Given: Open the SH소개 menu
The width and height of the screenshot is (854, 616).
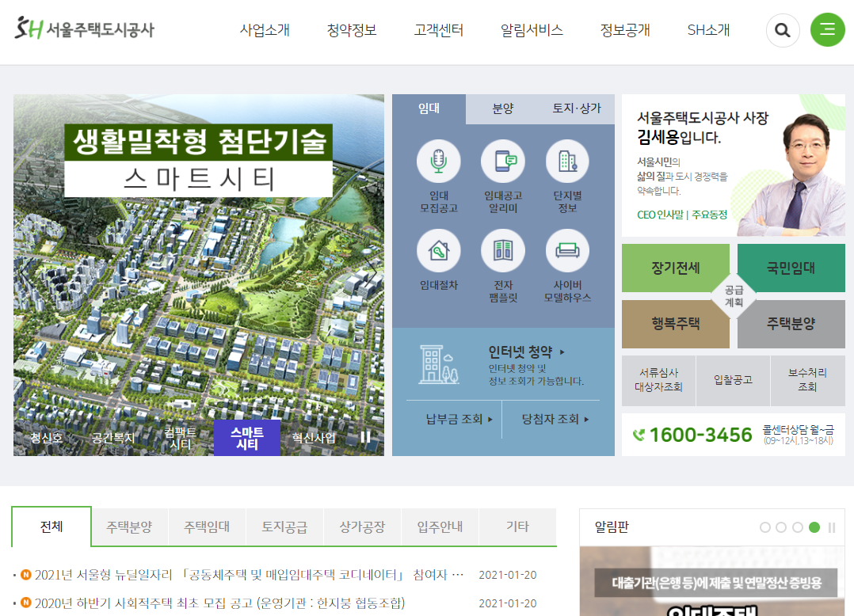Looking at the screenshot, I should pos(708,30).
